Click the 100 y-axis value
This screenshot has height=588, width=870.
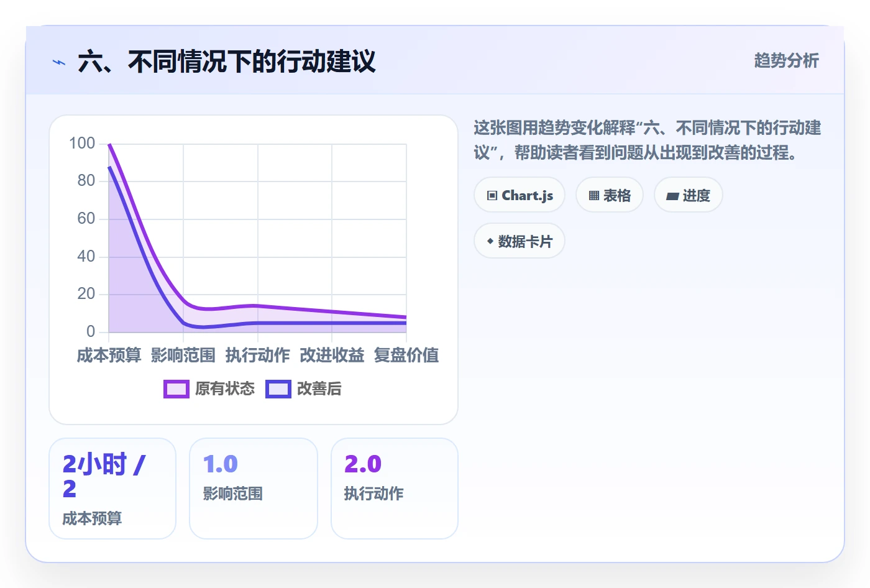pos(82,144)
